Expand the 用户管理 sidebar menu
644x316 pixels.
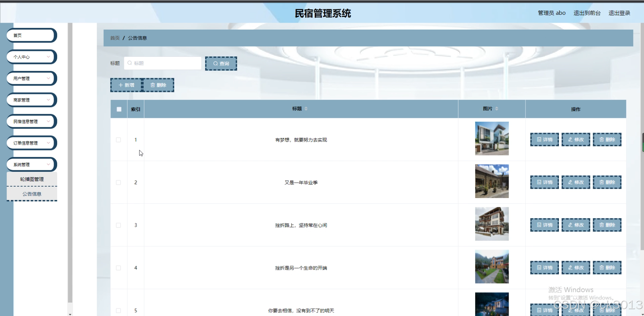[32, 78]
